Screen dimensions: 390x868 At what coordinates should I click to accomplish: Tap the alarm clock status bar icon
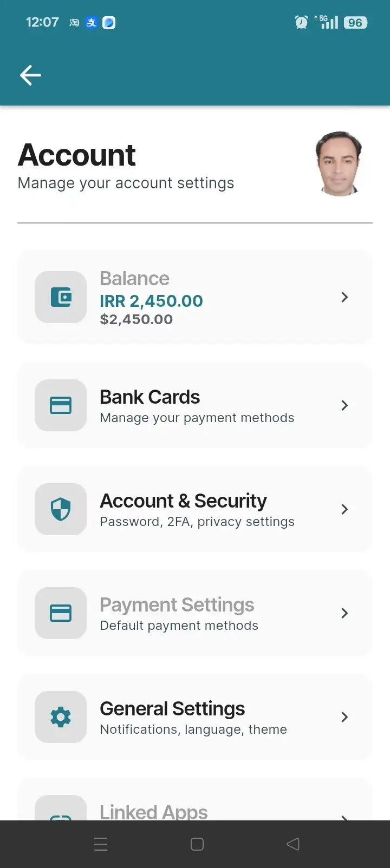[301, 22]
